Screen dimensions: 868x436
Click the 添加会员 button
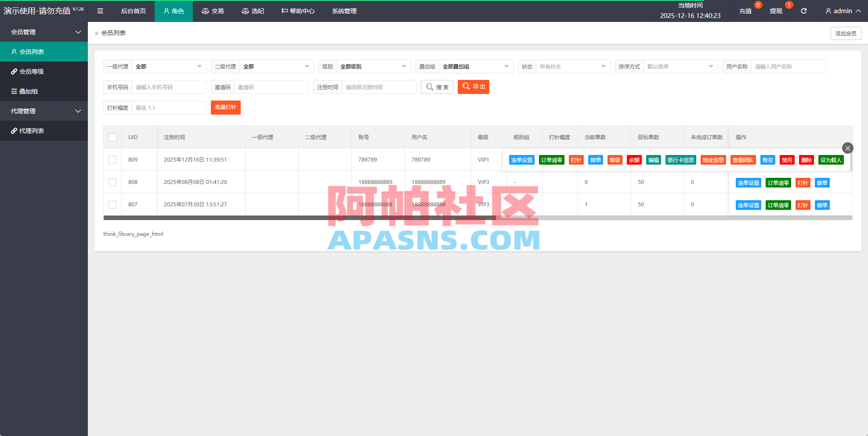click(x=846, y=33)
